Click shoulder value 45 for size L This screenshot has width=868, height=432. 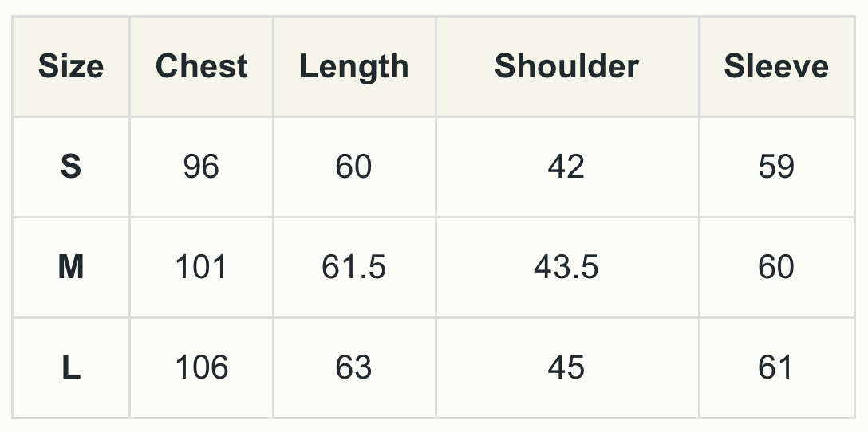click(566, 367)
